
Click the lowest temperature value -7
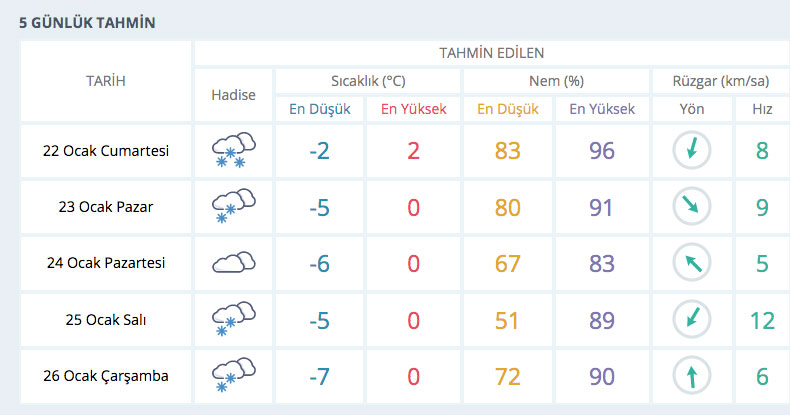(x=319, y=376)
